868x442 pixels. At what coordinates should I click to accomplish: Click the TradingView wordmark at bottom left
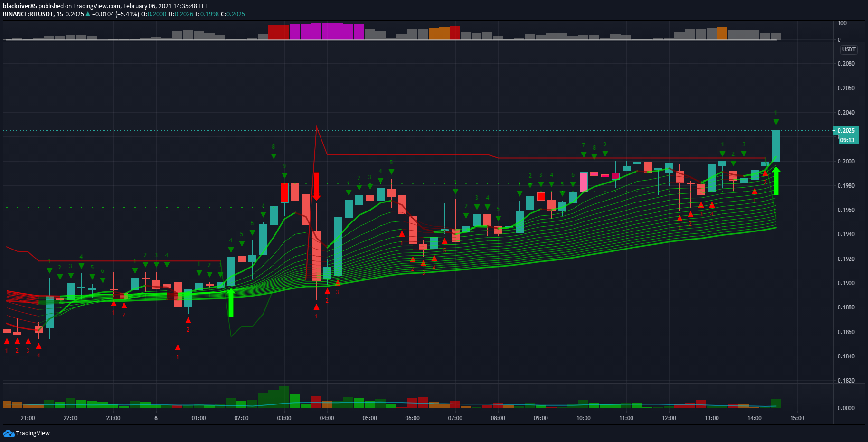point(33,433)
